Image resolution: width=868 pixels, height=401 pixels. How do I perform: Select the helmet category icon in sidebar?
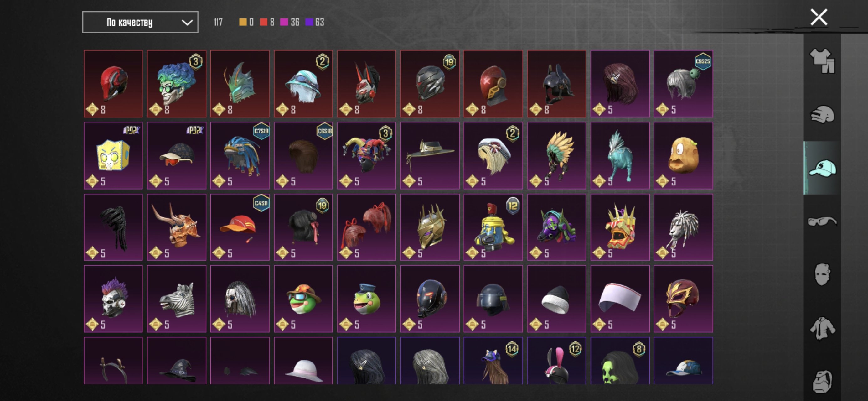pos(822,114)
